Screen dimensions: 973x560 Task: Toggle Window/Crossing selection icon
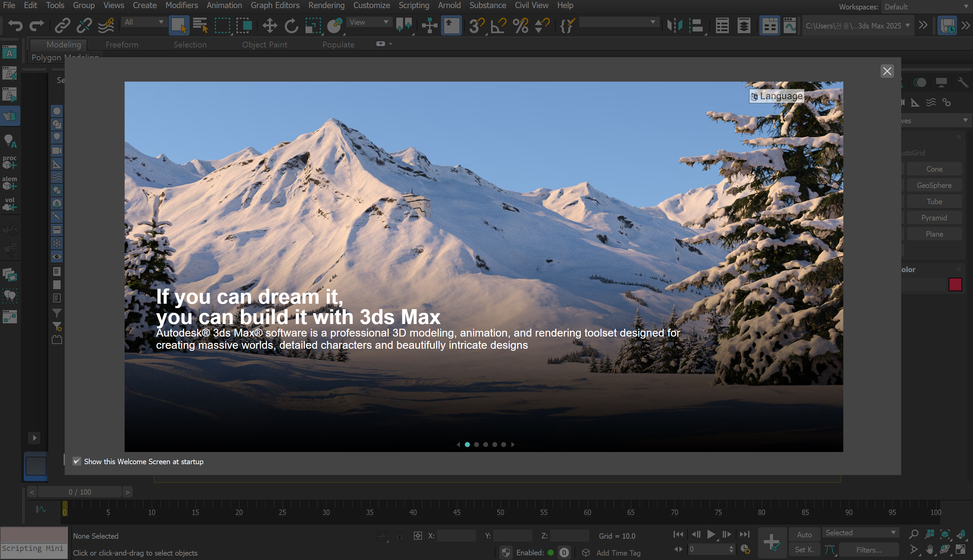244,26
